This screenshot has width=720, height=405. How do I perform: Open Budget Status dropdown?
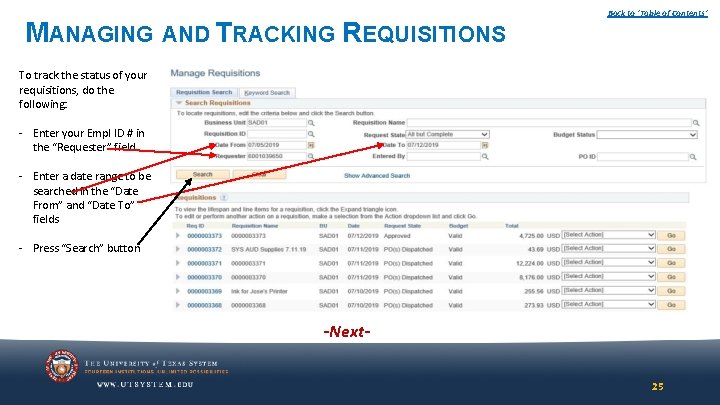647,135
